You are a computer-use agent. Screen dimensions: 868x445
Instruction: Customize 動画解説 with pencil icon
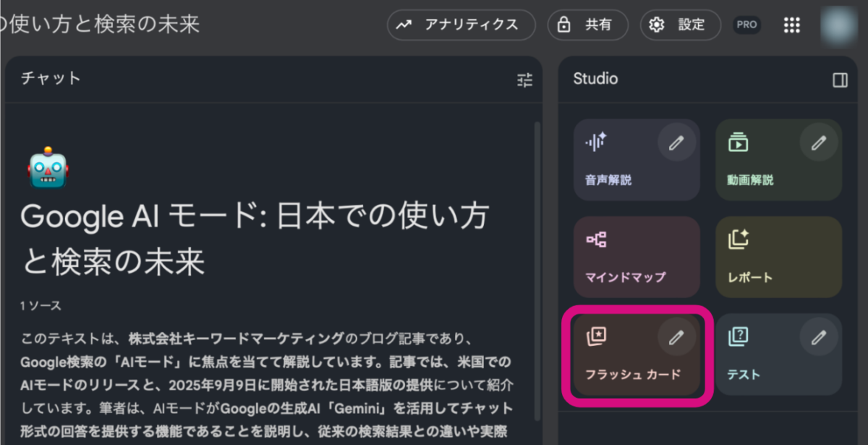818,143
